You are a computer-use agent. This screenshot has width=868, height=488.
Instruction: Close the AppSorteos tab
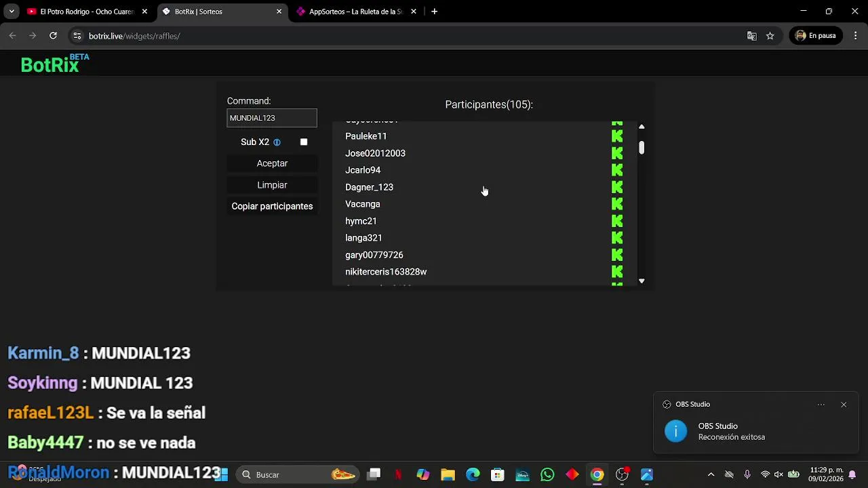click(x=414, y=12)
